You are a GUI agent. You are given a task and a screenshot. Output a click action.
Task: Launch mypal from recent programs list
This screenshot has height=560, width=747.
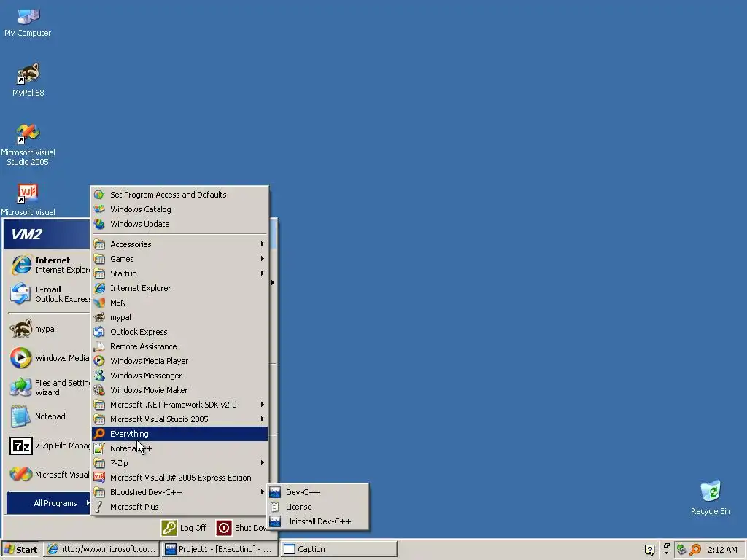[48, 329]
